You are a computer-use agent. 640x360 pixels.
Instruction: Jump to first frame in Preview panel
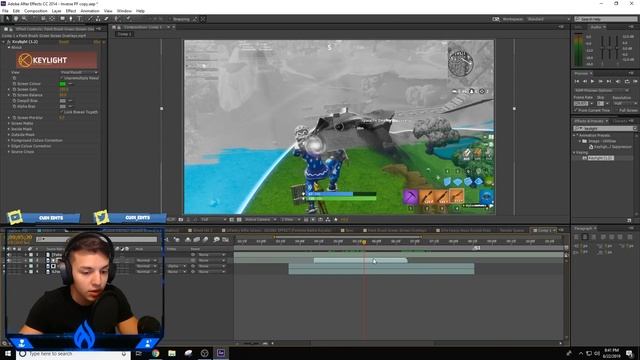(x=577, y=82)
